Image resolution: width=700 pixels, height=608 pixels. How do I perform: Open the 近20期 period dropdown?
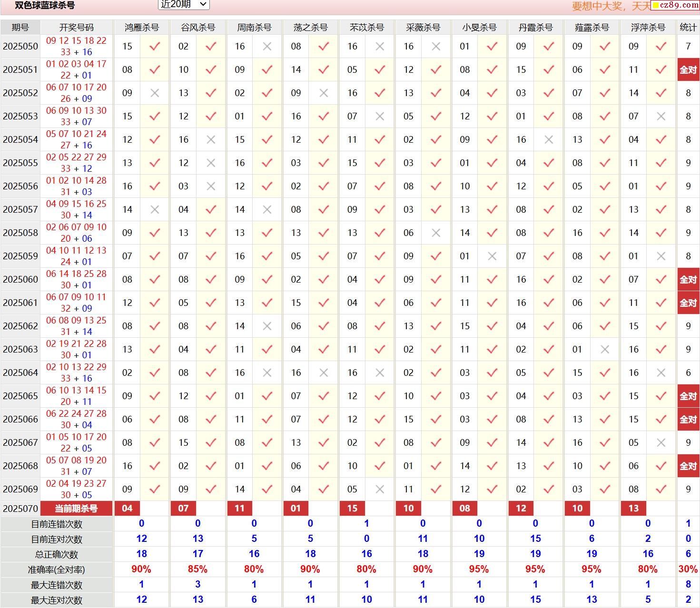click(x=183, y=4)
